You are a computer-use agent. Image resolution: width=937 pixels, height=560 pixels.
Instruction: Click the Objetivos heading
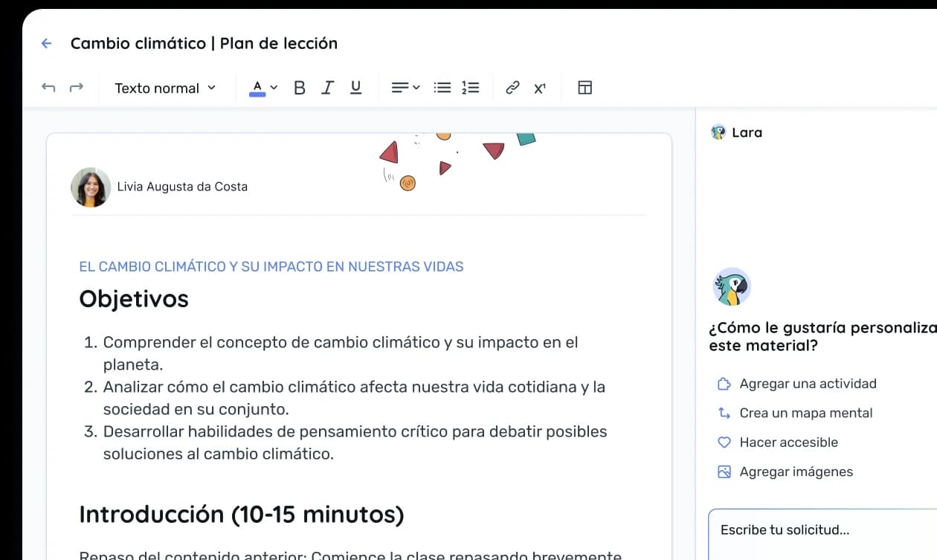click(134, 299)
